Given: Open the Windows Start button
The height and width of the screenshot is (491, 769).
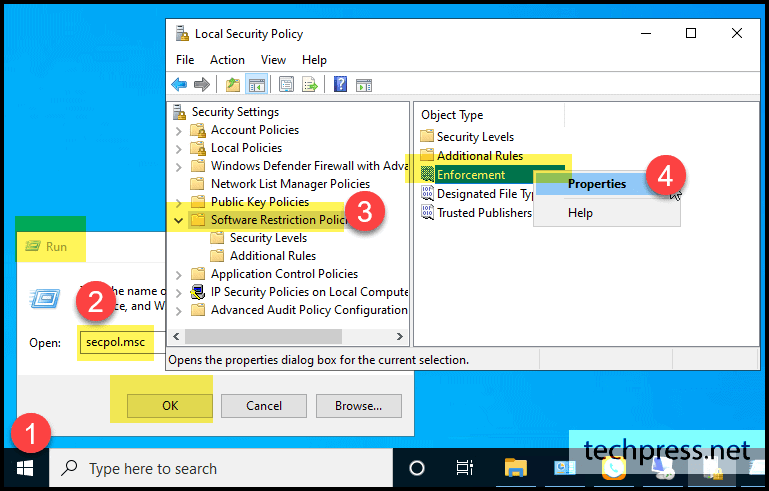Looking at the screenshot, I should click(x=25, y=468).
